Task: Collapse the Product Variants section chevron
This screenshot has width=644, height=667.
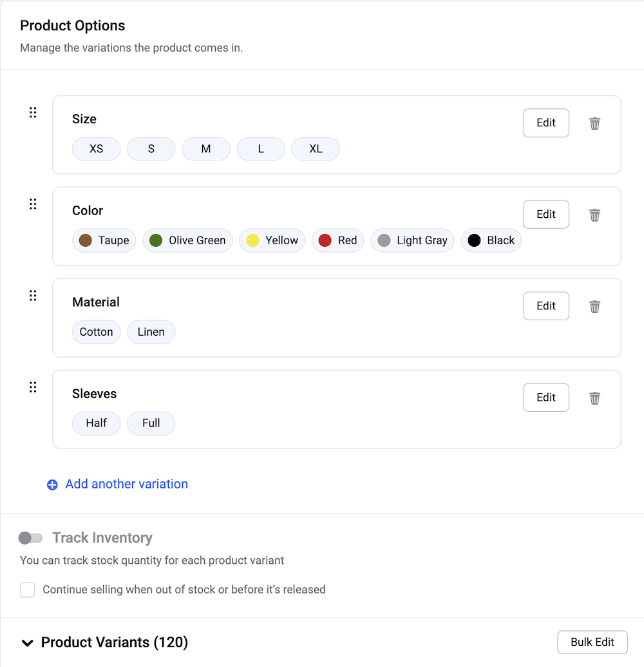Action: click(27, 643)
